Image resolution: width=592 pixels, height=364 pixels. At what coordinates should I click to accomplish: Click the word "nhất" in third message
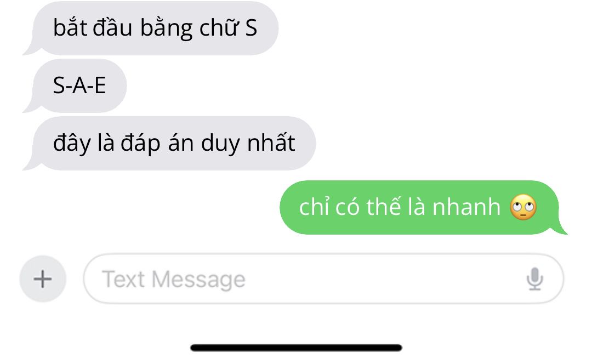point(271,143)
